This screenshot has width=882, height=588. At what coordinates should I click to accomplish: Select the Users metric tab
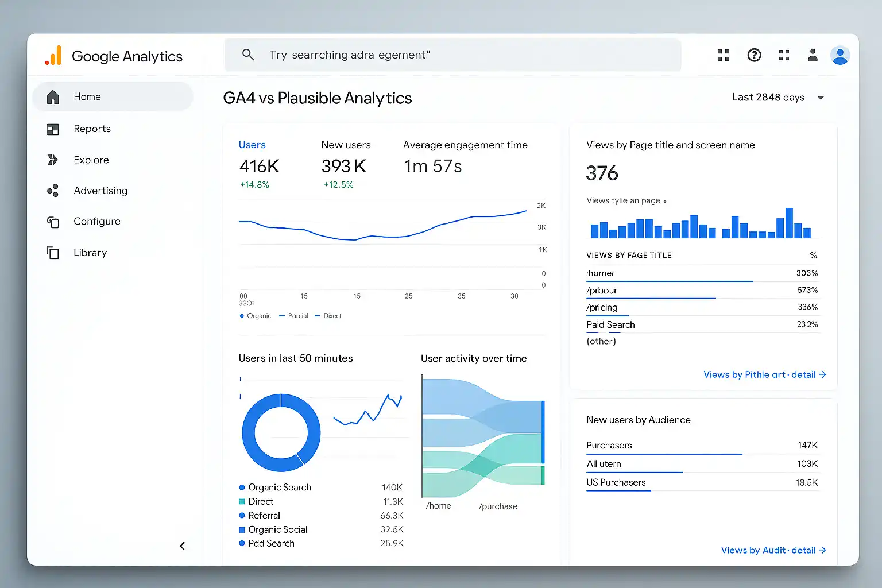point(252,145)
